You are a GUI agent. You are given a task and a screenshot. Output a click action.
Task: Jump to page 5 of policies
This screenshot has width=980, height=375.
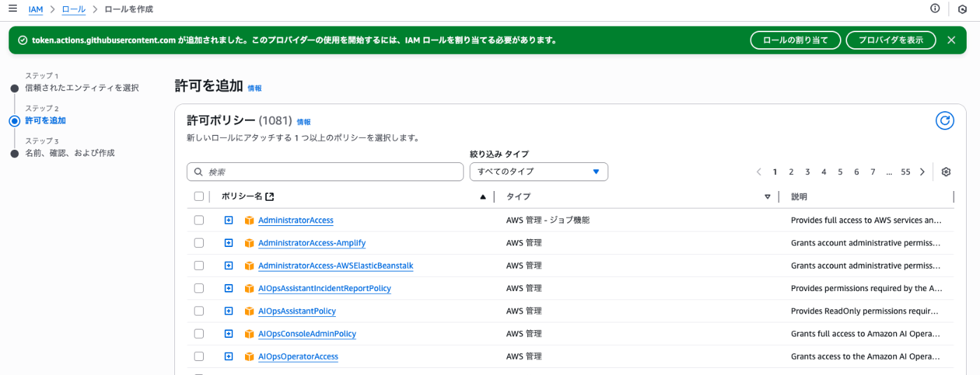pyautogui.click(x=840, y=172)
